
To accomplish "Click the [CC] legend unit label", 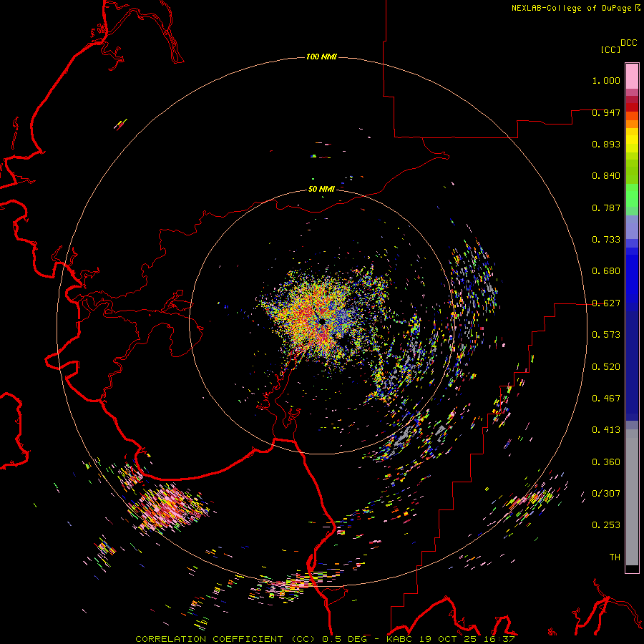I will (611, 49).
